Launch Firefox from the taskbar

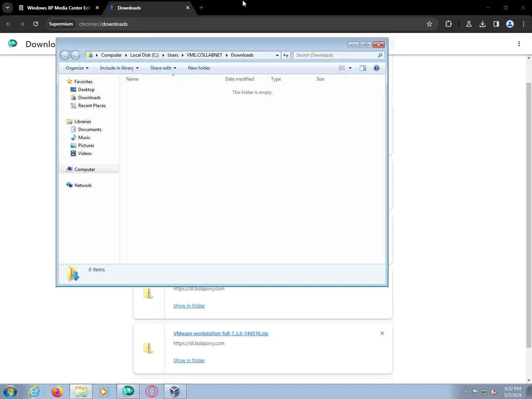[57, 391]
